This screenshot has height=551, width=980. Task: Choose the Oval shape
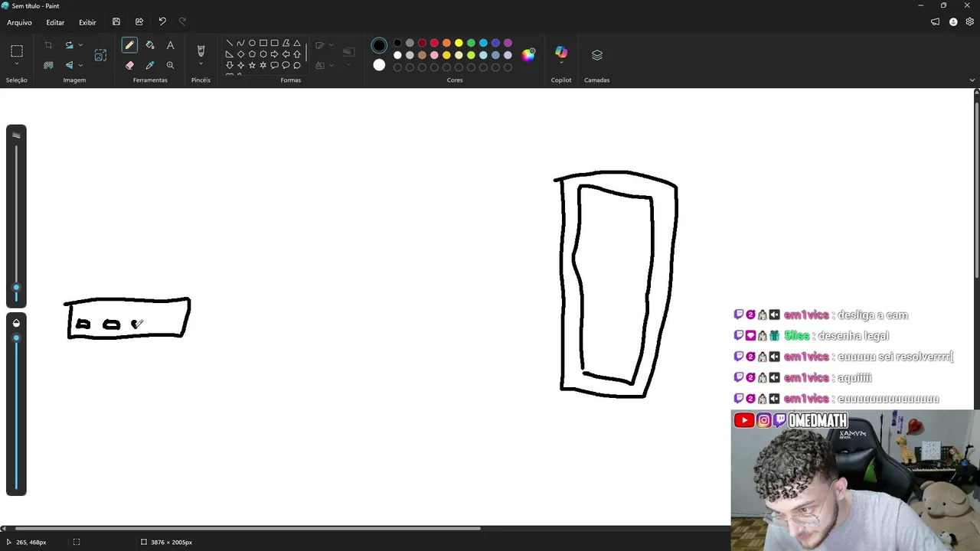coord(252,43)
